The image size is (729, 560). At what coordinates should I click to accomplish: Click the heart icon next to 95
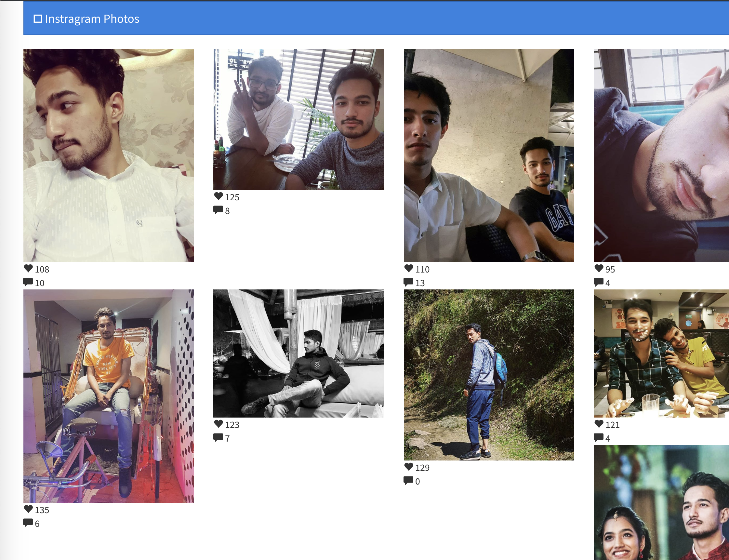599,268
